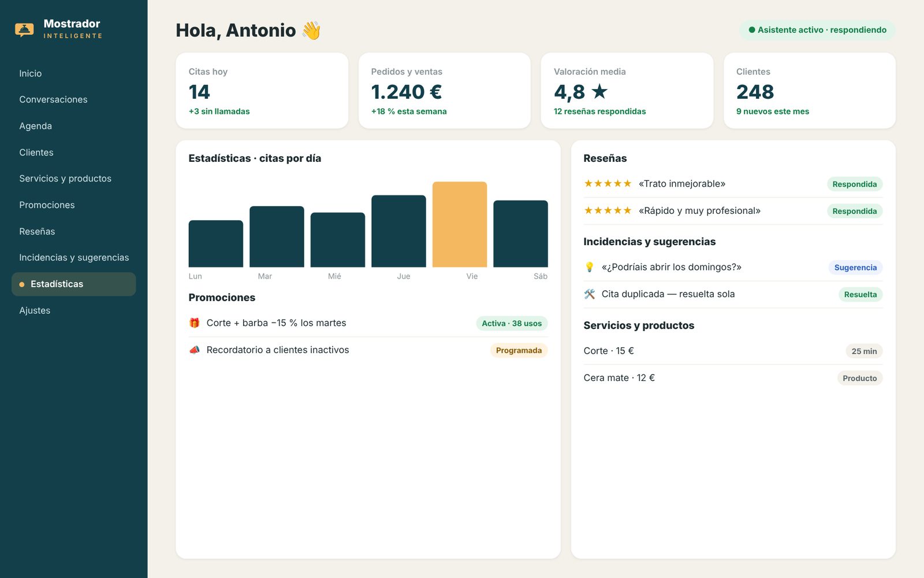The image size is (924, 578).
Task: Click the Sugerencia badge
Action: 855,268
